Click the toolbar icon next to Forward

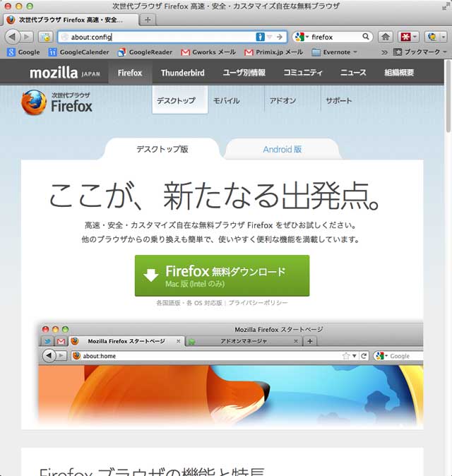click(x=46, y=37)
